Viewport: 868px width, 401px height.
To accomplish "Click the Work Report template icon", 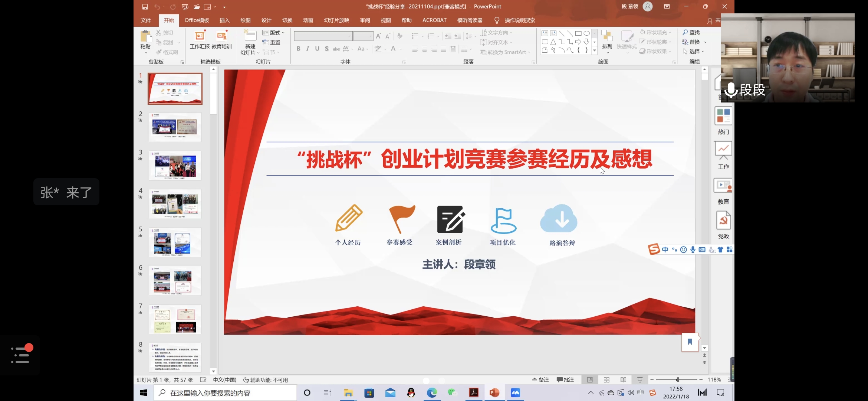I will [200, 36].
